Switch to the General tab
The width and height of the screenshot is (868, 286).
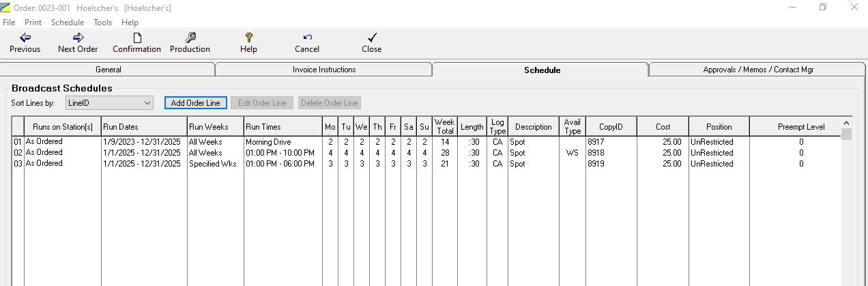pyautogui.click(x=108, y=70)
